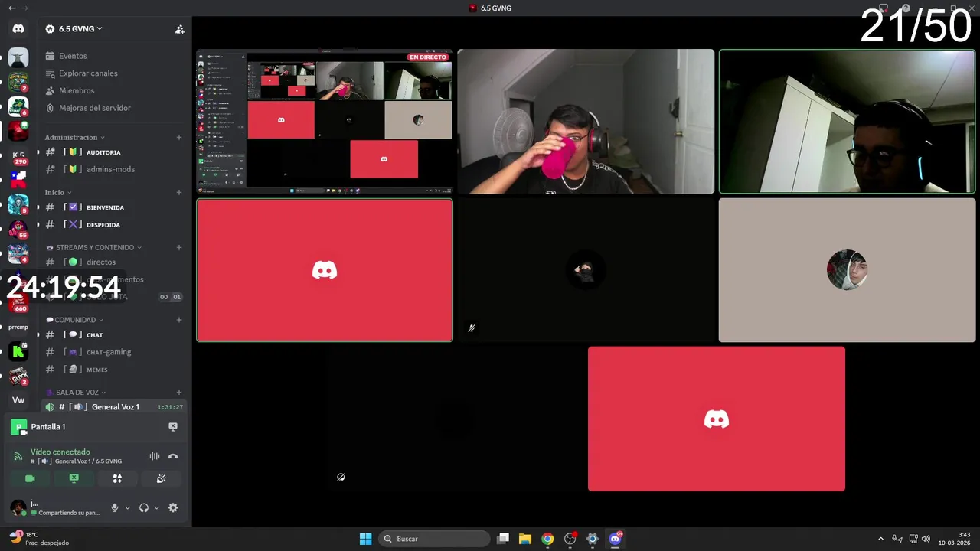
Task: Add channel plus in COMUNIDAD category
Action: point(179,320)
